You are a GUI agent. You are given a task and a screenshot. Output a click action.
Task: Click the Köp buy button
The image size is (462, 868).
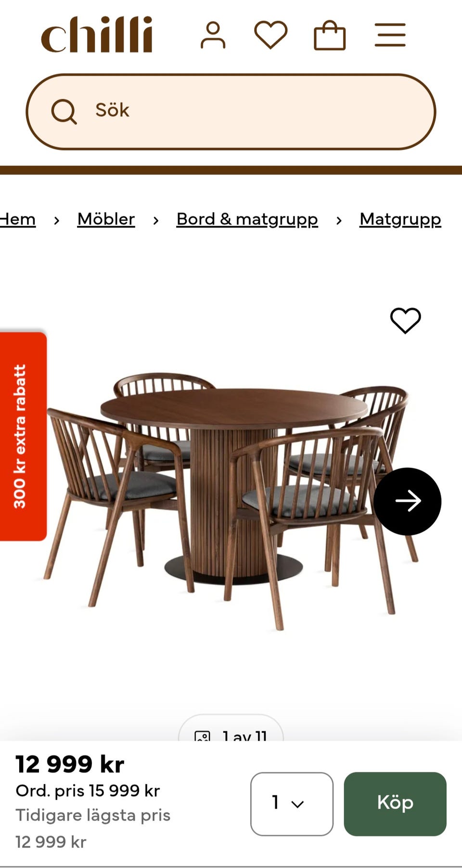(395, 804)
